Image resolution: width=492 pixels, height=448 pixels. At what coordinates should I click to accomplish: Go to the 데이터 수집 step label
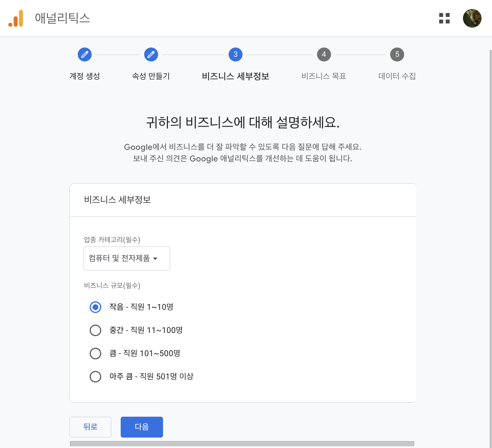pyautogui.click(x=397, y=76)
